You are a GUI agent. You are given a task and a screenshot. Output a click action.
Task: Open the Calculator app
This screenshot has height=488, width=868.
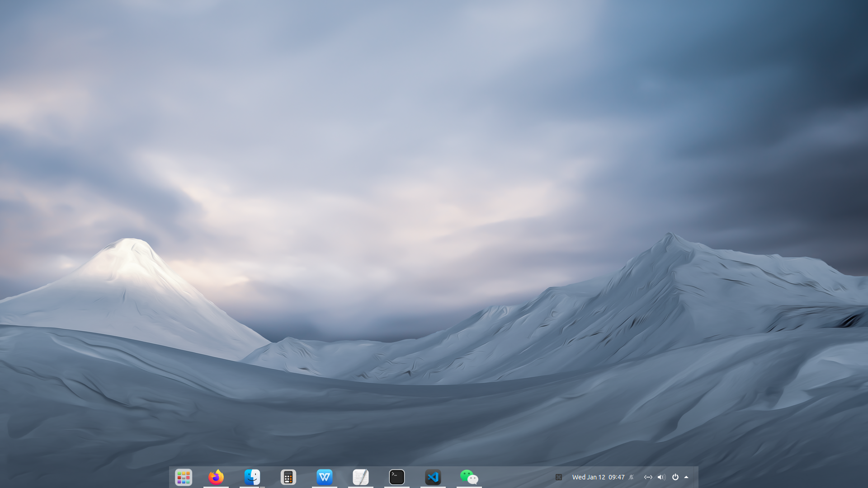point(288,477)
